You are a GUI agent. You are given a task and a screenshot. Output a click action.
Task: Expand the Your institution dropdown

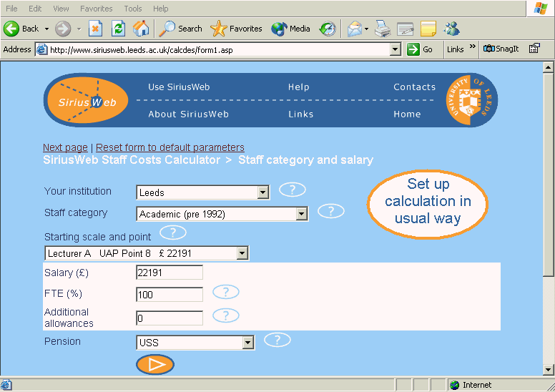[262, 192]
